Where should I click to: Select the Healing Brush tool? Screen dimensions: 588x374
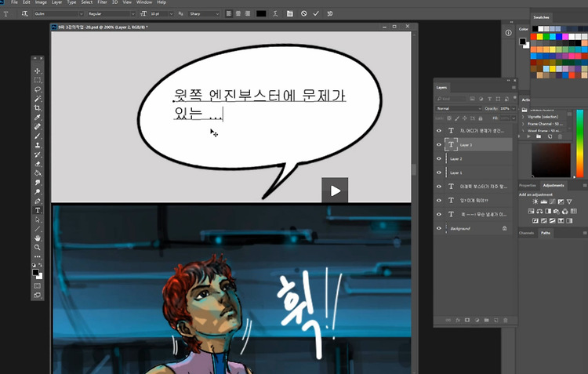[38, 127]
